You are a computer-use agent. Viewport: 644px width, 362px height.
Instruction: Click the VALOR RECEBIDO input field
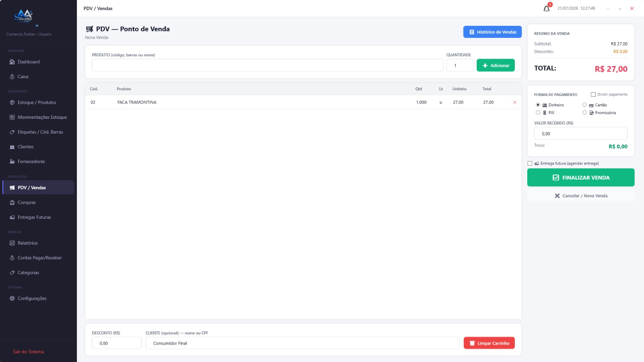point(581,134)
